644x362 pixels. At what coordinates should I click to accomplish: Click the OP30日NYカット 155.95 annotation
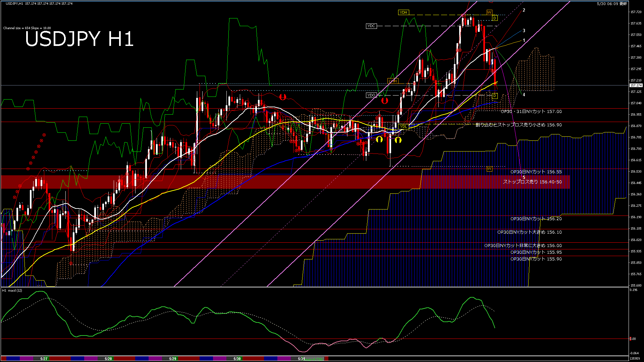(x=536, y=252)
